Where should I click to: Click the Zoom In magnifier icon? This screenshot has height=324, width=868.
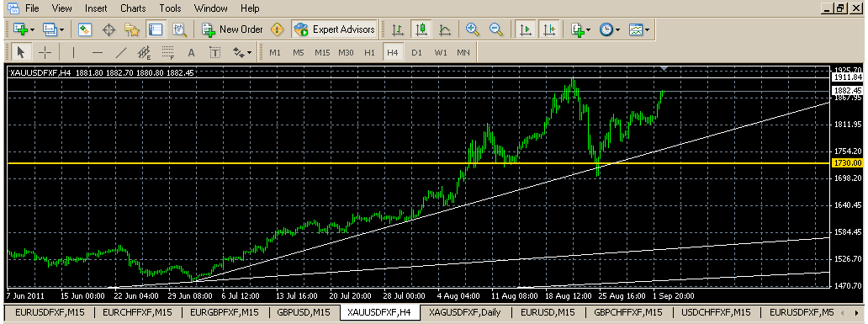coord(472,29)
